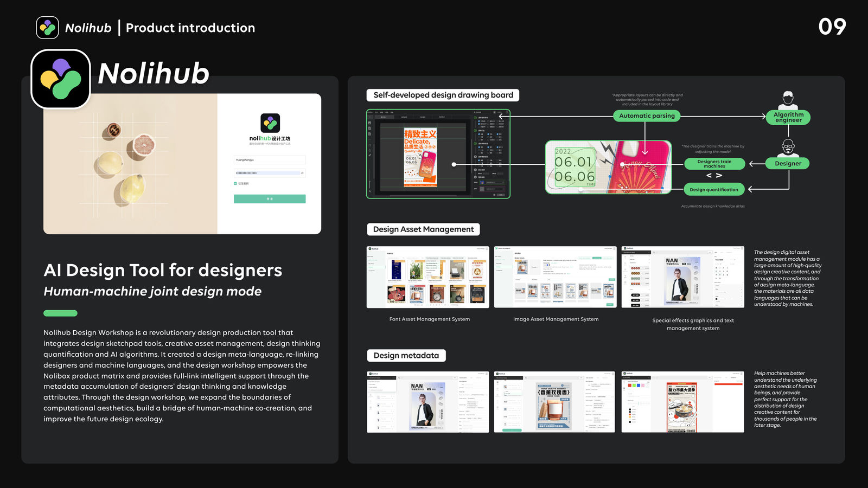Select the image tool in the drawing board sidebar

[370, 123]
